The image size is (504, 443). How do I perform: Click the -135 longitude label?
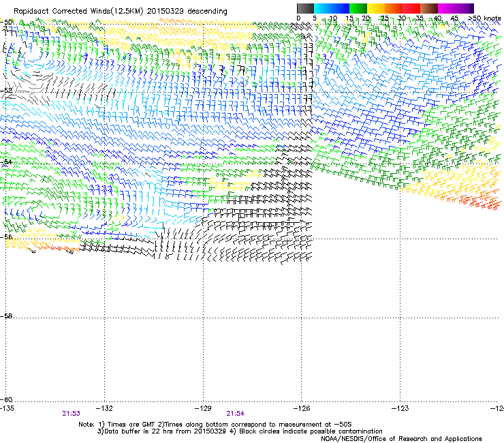pos(7,408)
